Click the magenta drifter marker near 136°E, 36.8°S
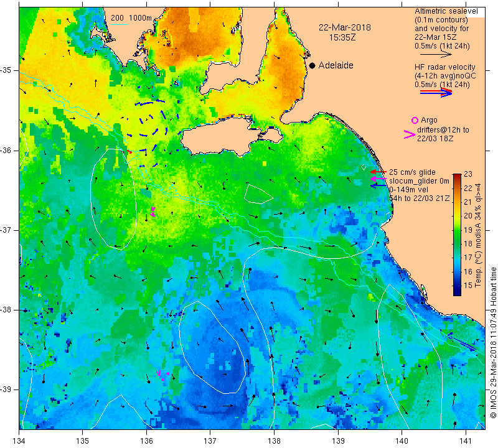 (x=153, y=212)
